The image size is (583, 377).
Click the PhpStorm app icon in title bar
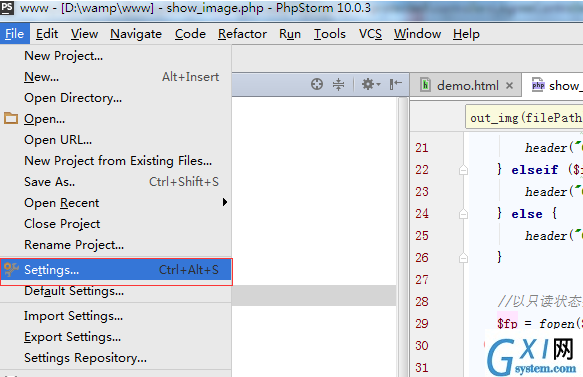coord(7,7)
